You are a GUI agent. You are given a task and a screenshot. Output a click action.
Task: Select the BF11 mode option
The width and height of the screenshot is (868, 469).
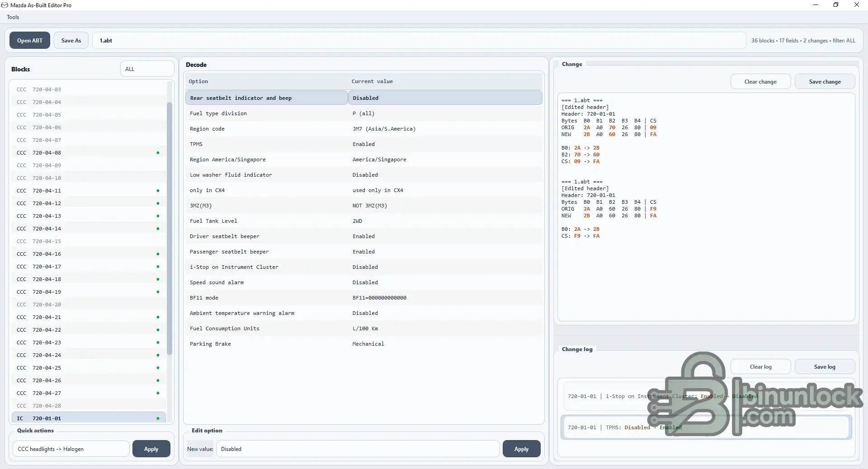pyautogui.click(x=363, y=298)
